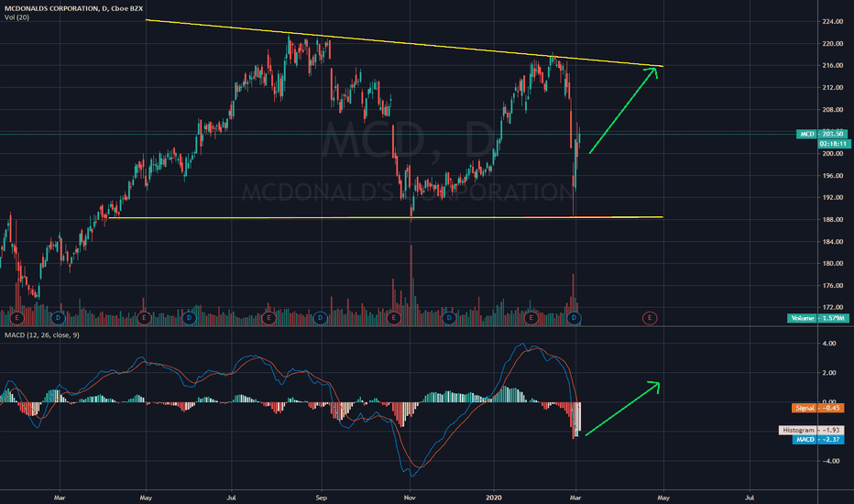The height and width of the screenshot is (504, 854).
Task: Click the dividend D marker between Nov and 2020
Action: (449, 318)
